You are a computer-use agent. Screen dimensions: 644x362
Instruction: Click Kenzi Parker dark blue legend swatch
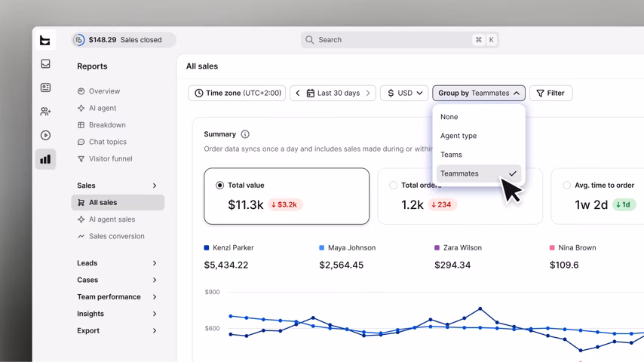pos(207,248)
